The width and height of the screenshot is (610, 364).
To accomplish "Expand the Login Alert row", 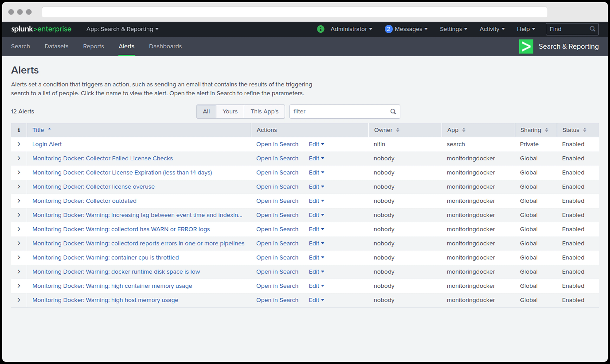I will pyautogui.click(x=19, y=144).
